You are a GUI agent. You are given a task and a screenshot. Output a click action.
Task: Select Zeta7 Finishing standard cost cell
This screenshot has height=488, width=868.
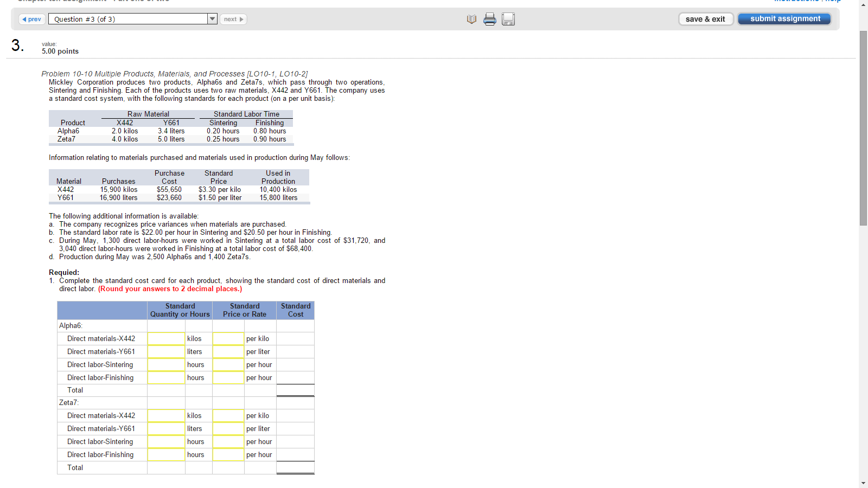coord(296,455)
